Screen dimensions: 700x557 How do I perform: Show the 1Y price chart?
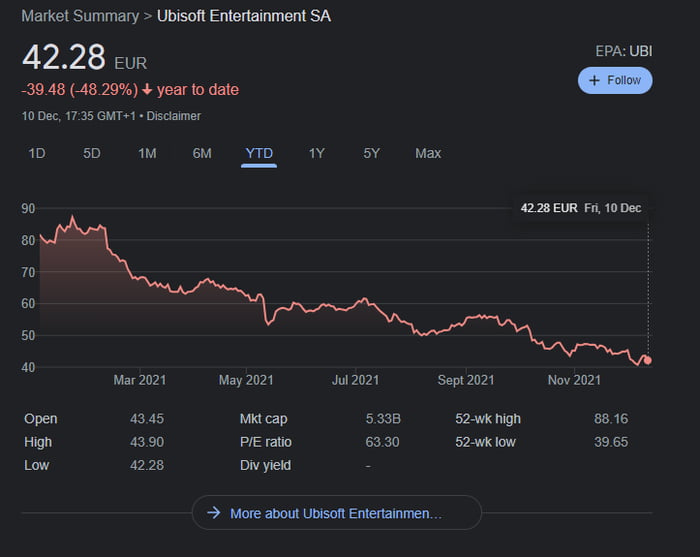317,153
